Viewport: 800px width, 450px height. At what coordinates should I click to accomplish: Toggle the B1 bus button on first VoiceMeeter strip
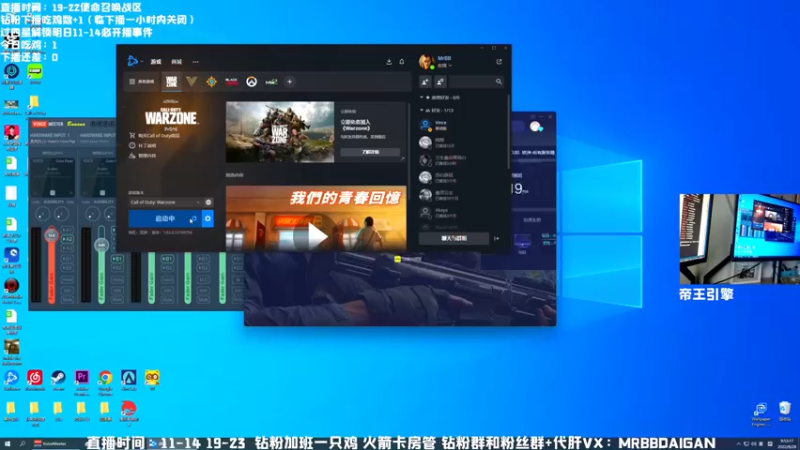[67, 259]
